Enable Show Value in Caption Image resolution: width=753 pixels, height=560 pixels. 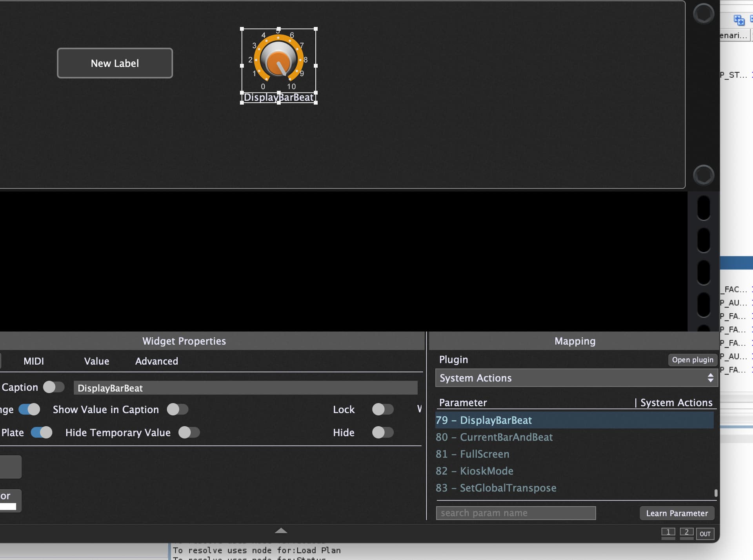[x=178, y=409]
